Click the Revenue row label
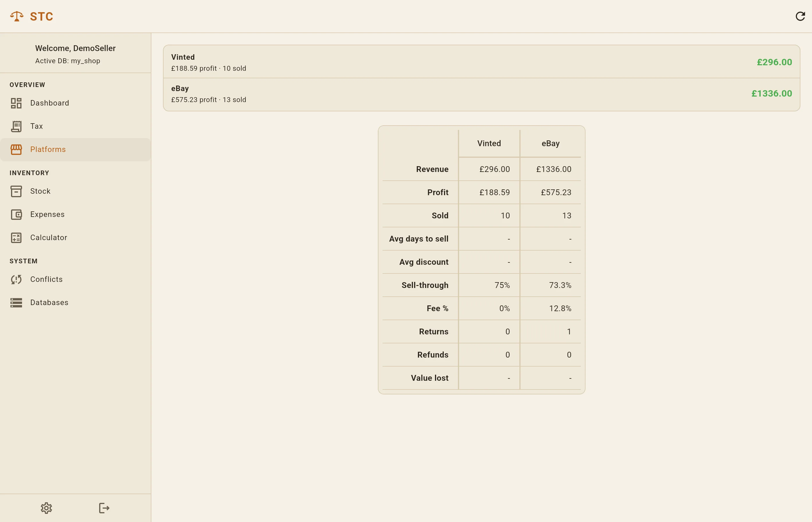 [432, 169]
